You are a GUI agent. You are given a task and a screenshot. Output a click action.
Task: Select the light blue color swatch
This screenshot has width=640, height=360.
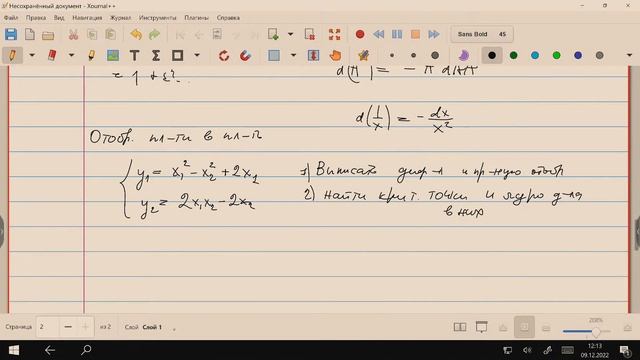coord(535,56)
